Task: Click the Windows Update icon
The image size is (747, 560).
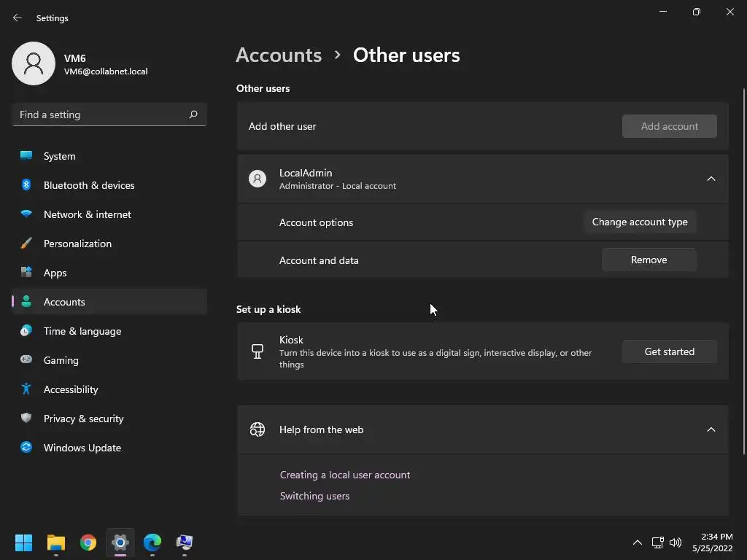Action: click(26, 448)
